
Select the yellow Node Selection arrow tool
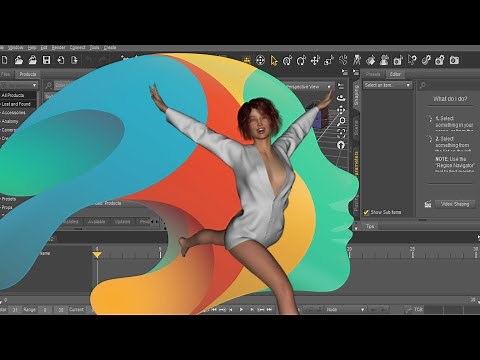click(274, 61)
